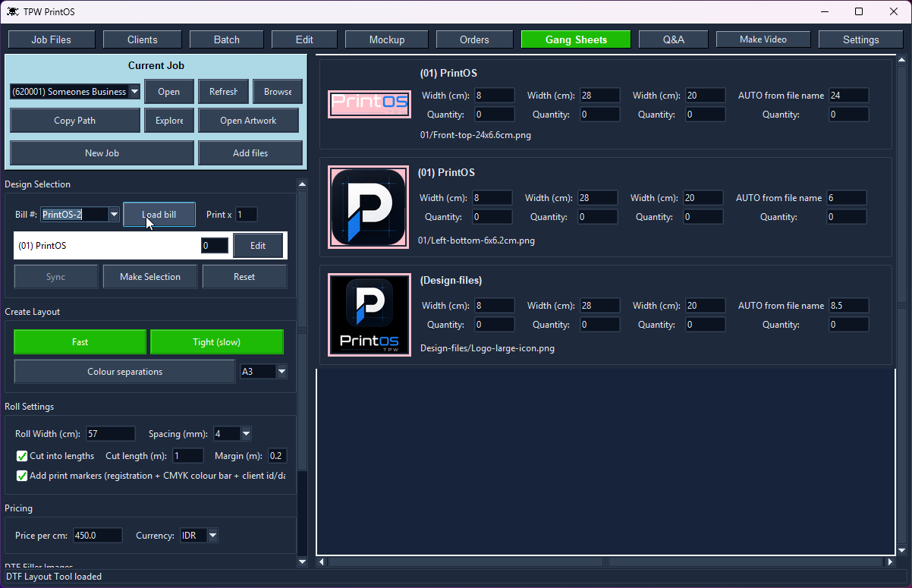
Task: Open the Currency IDR dropdown
Action: click(x=212, y=536)
